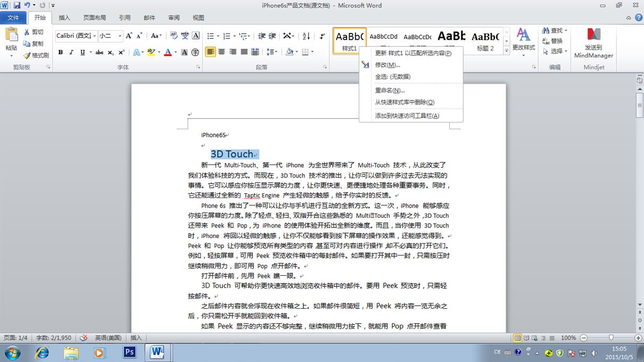Choose Modify (修改) in the context menu
644x362 pixels.
point(411,64)
